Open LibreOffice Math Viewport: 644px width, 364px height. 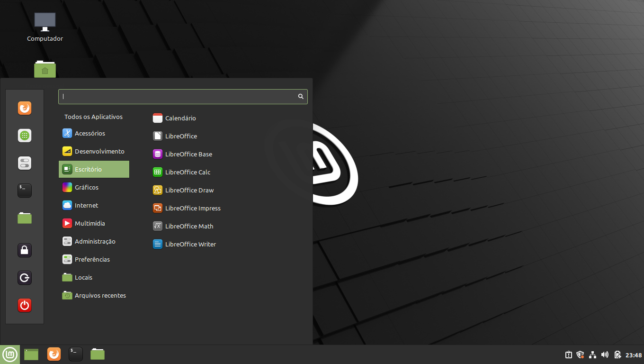tap(183, 227)
